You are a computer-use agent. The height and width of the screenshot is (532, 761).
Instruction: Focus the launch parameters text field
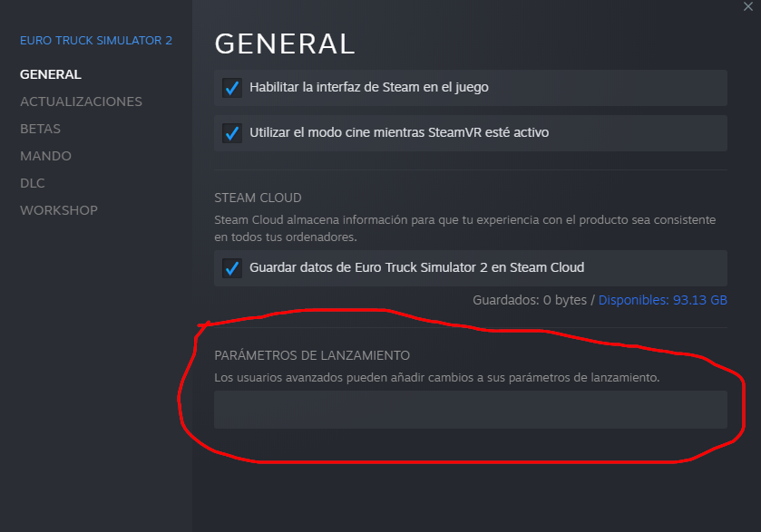coord(470,410)
